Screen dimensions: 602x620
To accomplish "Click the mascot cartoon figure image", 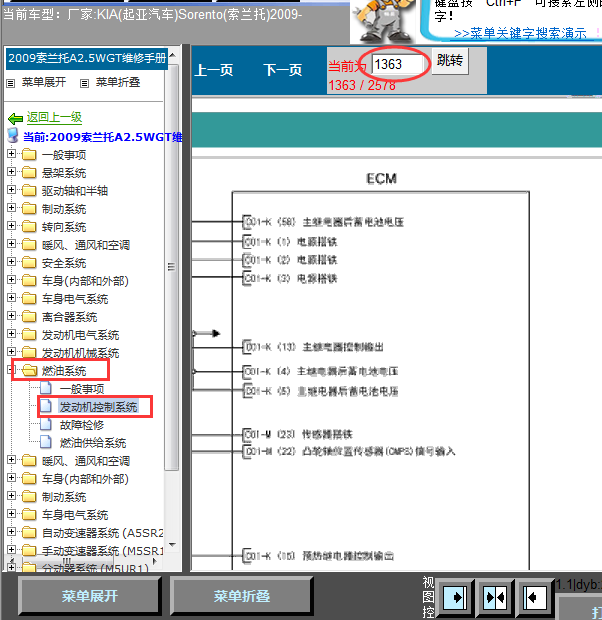I will pyautogui.click(x=383, y=21).
